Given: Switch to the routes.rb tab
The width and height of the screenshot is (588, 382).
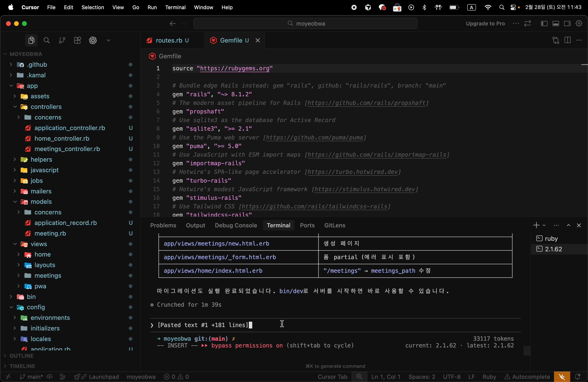Looking at the screenshot, I should [169, 40].
